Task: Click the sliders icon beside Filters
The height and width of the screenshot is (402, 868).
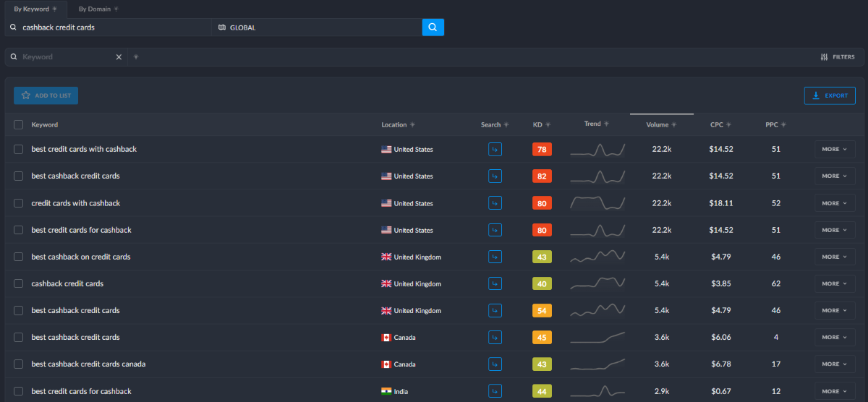Action: point(825,57)
